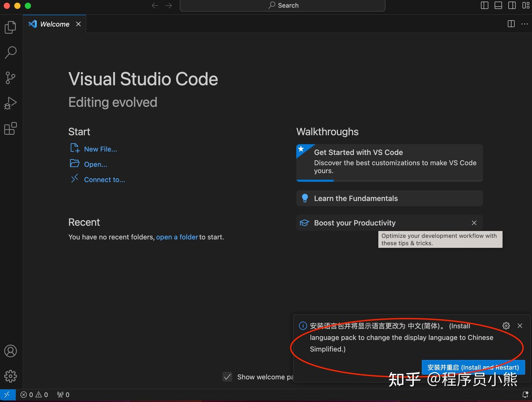The height and width of the screenshot is (402, 532).
Task: Open the Source Control view
Action: pos(10,78)
